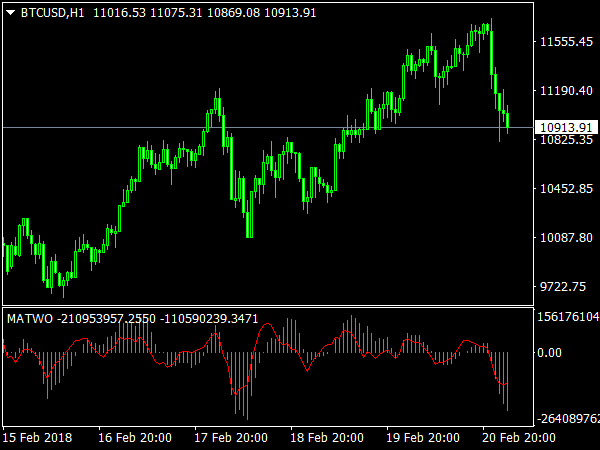Click the 10452.85 price axis label
Viewport: 600px width, 450px height.
click(566, 189)
